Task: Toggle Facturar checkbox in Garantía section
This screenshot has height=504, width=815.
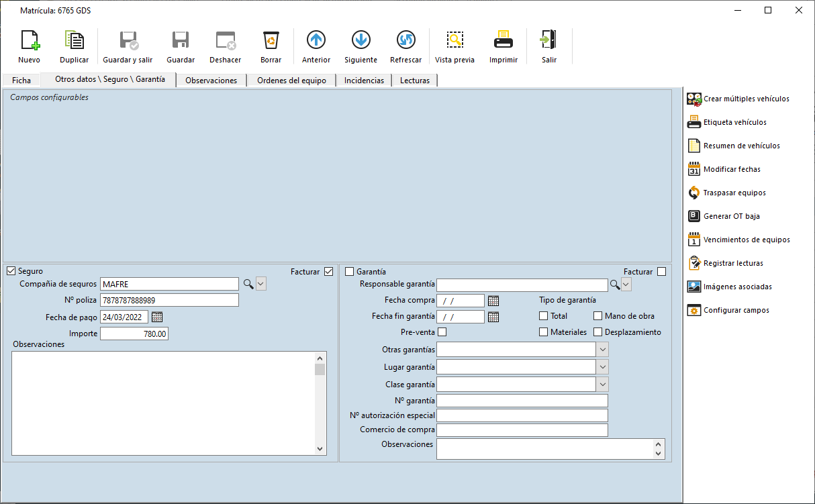Action: click(x=662, y=272)
